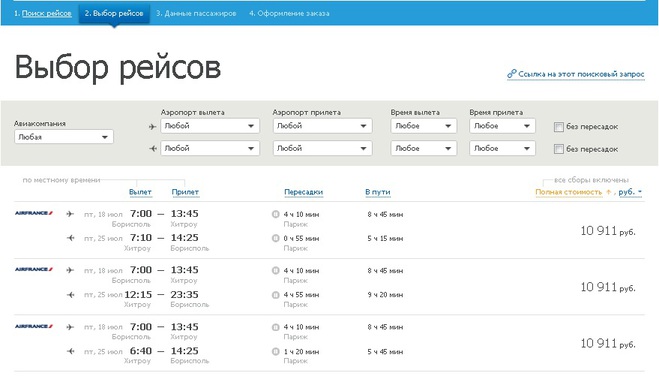Click the Air France logo of the 6:40 return offer
The height and width of the screenshot is (376, 659).
pyautogui.click(x=34, y=326)
